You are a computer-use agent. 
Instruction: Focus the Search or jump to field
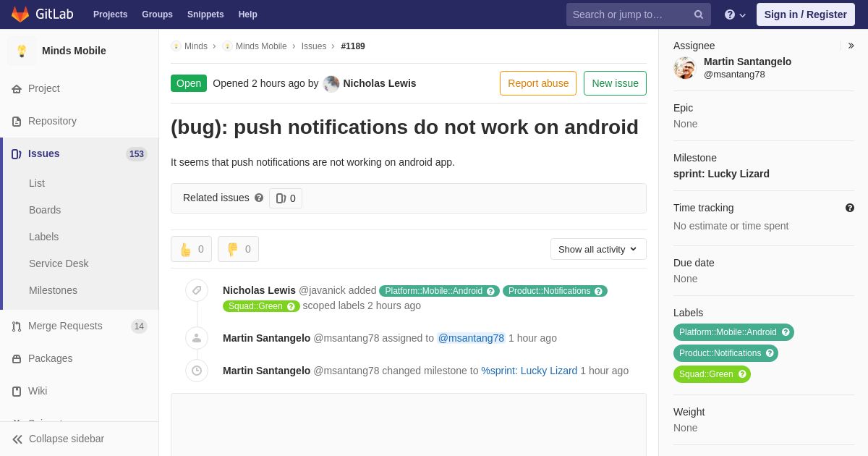click(x=639, y=14)
